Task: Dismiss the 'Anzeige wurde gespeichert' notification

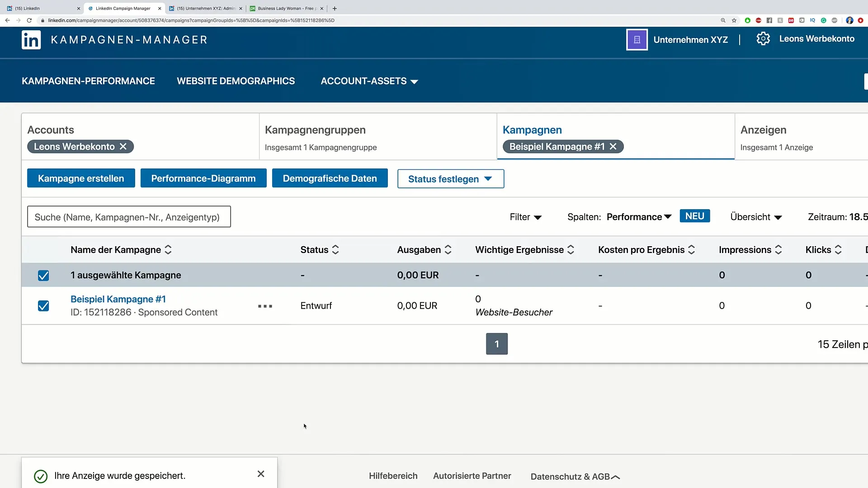Action: click(261, 474)
